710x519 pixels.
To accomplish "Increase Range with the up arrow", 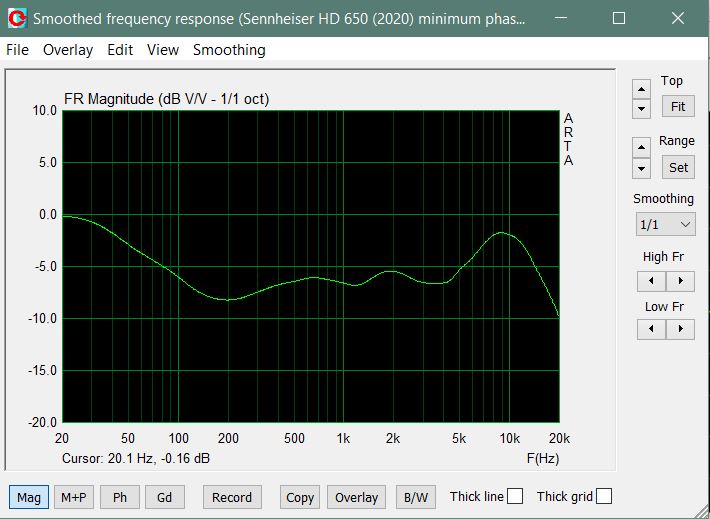I will tap(641, 148).
